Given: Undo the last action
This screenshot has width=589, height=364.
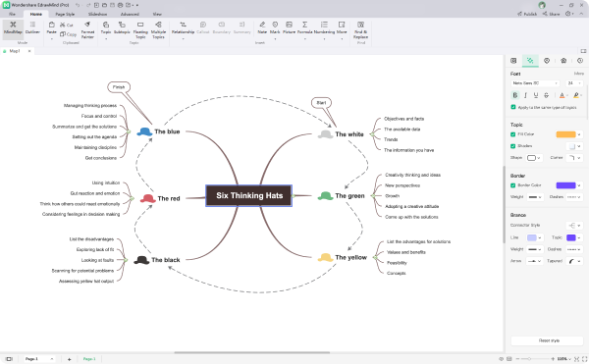Looking at the screenshot, I should (78, 5).
